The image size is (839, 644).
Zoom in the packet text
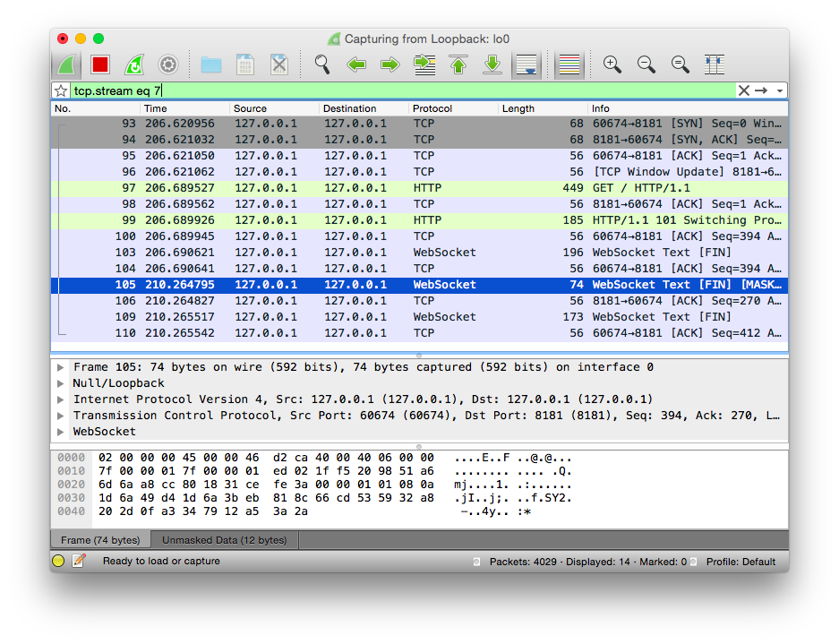[612, 64]
